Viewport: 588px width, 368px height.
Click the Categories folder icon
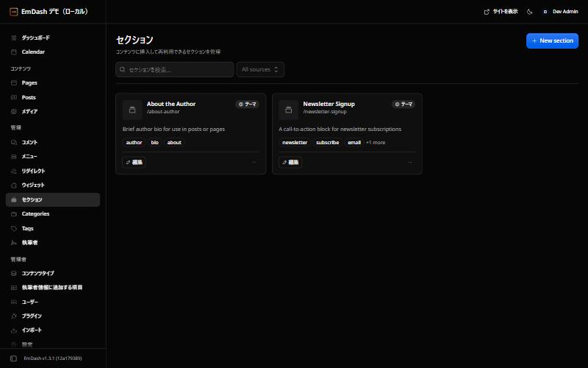[14, 214]
